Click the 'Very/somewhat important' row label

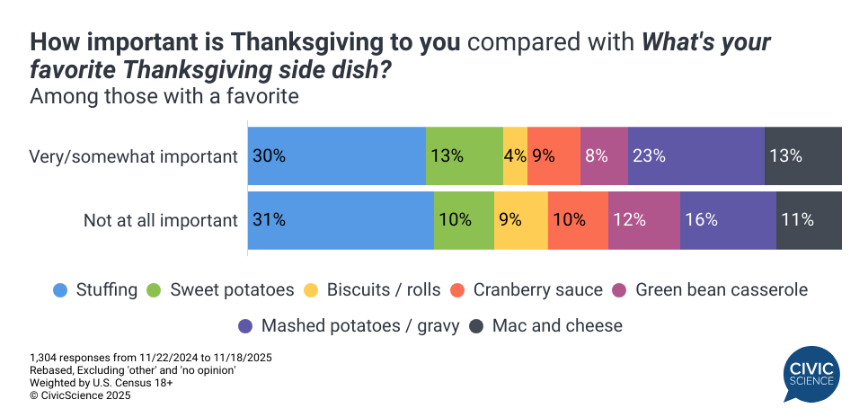pos(133,156)
